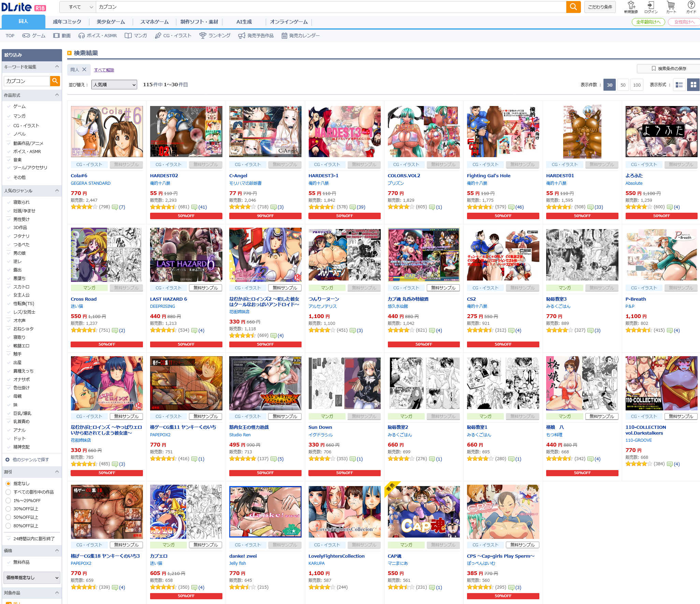Screen dimensions: 700x604
Task: Switch to 美少女ゲーム tab
Action: click(x=111, y=22)
